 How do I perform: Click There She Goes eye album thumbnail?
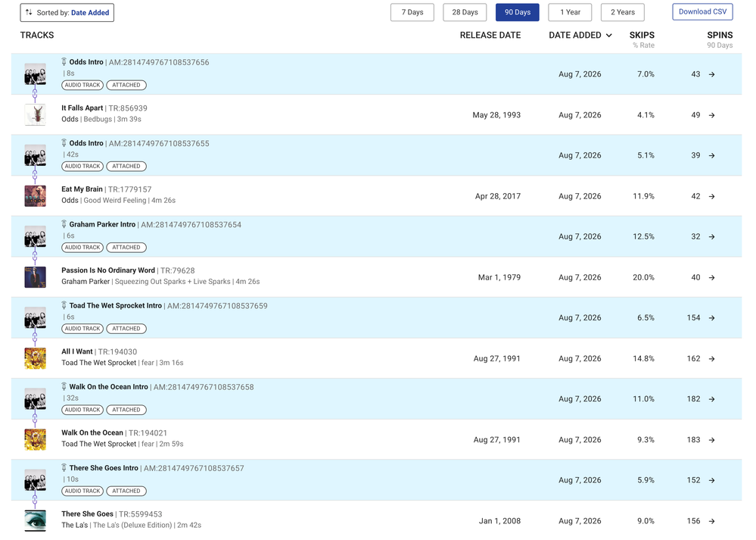pos(36,521)
